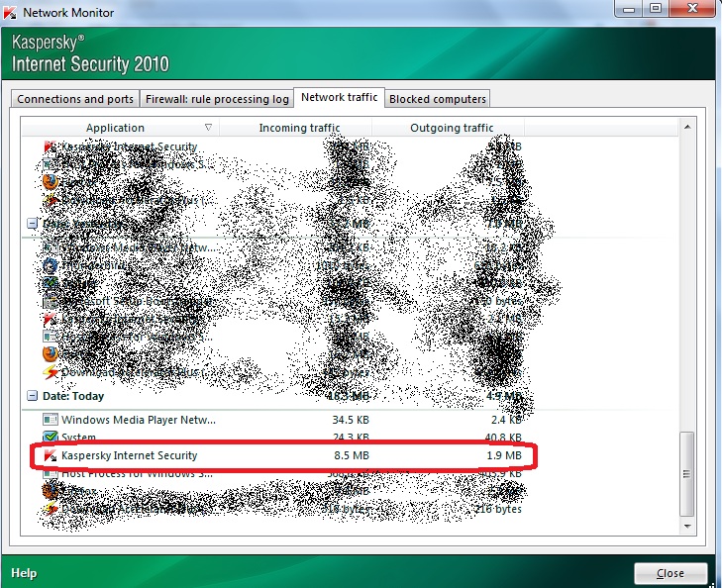Switch to the Connections and ports tab
This screenshot has width=722, height=588.
click(x=75, y=99)
